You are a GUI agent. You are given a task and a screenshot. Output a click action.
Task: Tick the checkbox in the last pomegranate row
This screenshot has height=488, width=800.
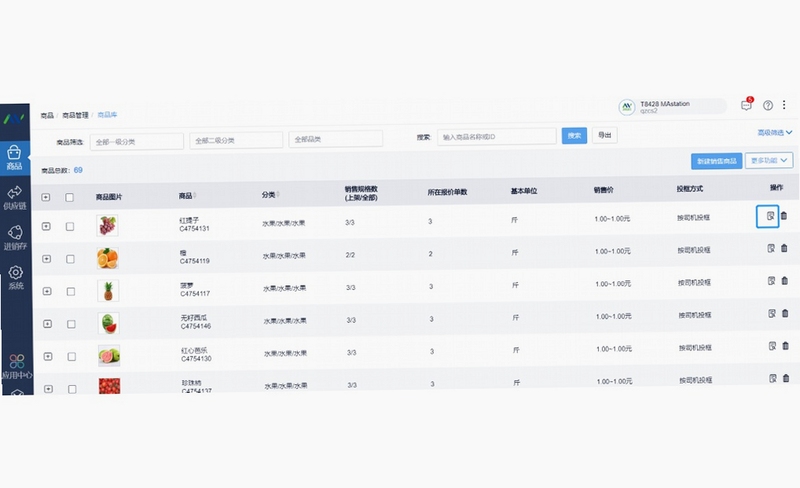(x=72, y=389)
